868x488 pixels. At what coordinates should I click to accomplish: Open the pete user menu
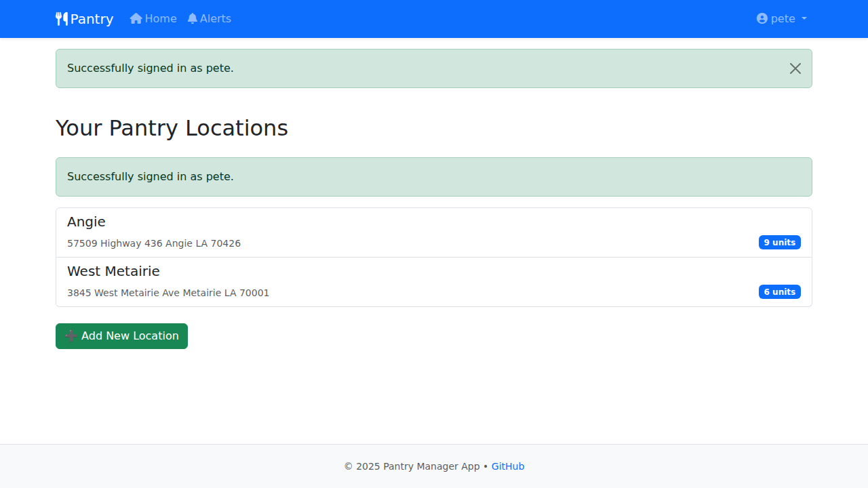click(x=783, y=19)
